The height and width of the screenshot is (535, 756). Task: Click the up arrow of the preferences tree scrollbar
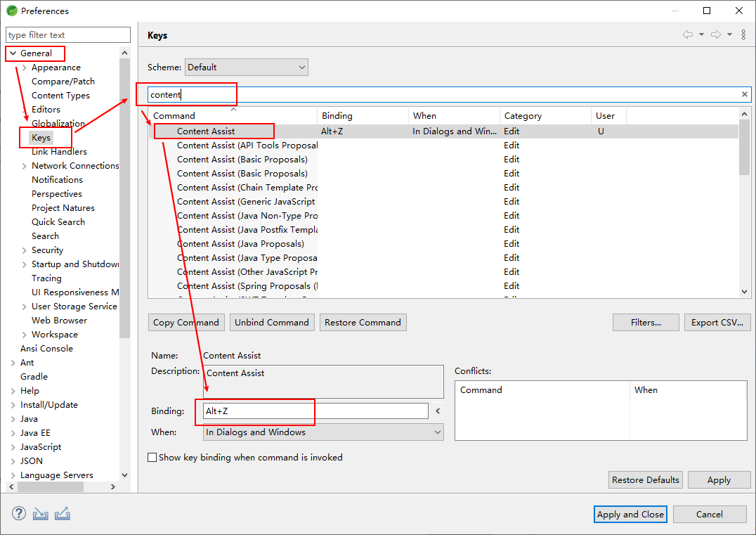[124, 53]
